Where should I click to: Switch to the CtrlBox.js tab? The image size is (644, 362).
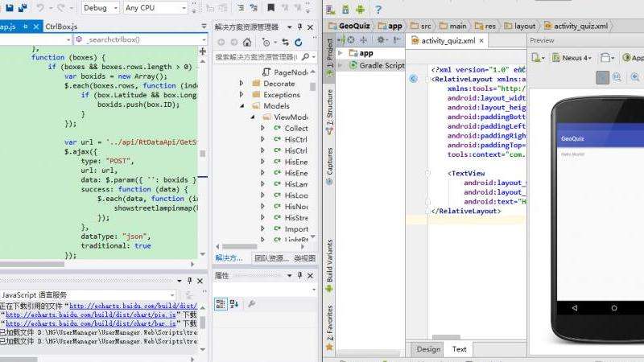tap(62, 27)
